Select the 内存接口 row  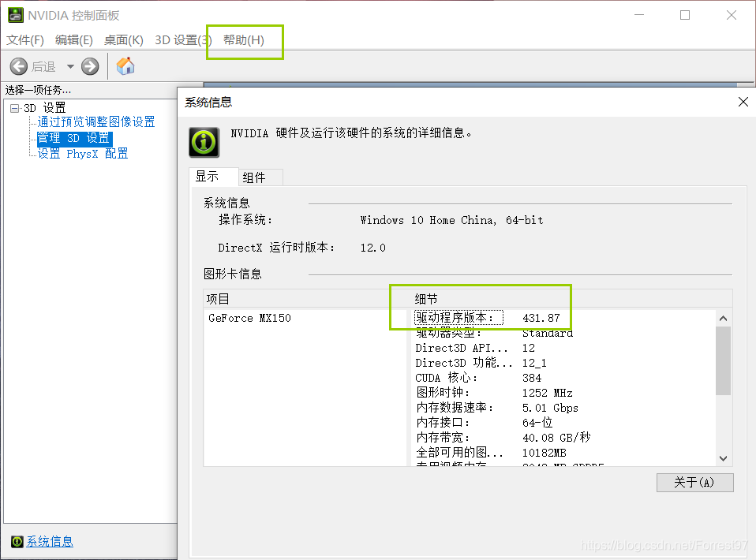[x=484, y=423]
